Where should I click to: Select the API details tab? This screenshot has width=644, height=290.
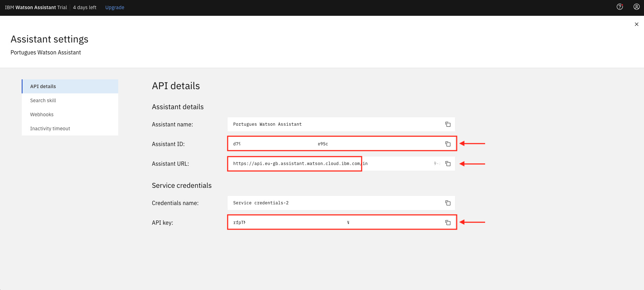pyautogui.click(x=70, y=86)
